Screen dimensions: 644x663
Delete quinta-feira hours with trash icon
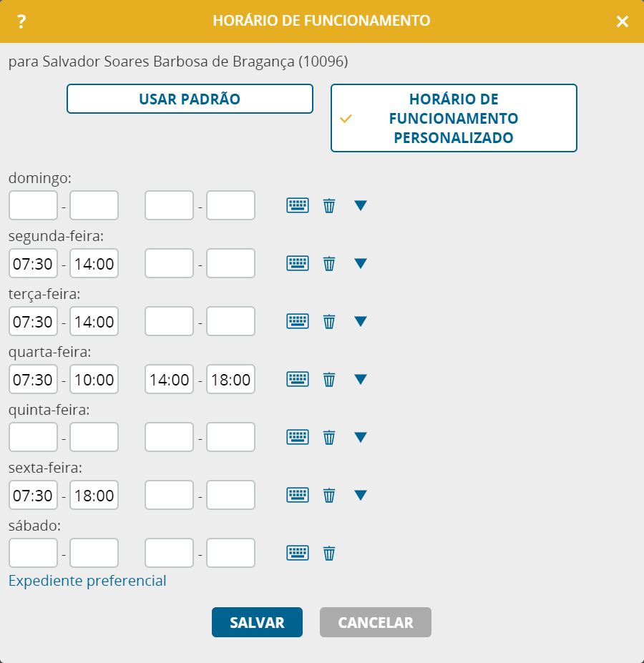329,437
